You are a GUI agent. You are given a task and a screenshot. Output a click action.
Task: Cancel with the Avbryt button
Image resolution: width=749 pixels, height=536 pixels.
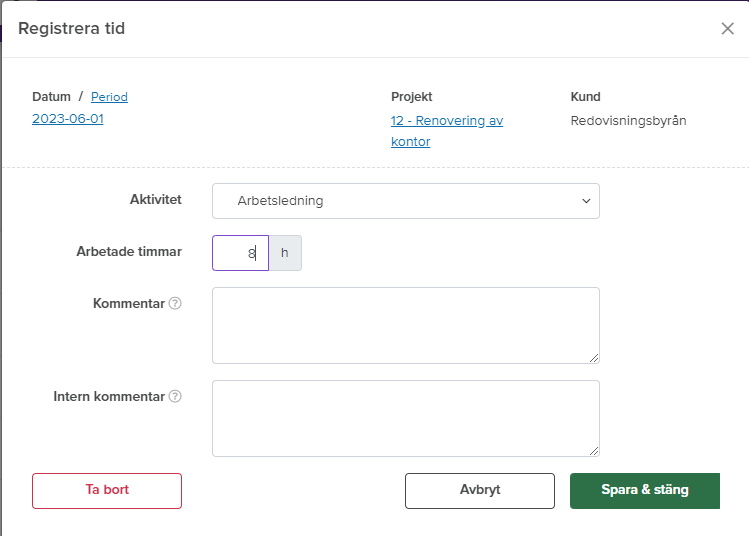coord(480,491)
